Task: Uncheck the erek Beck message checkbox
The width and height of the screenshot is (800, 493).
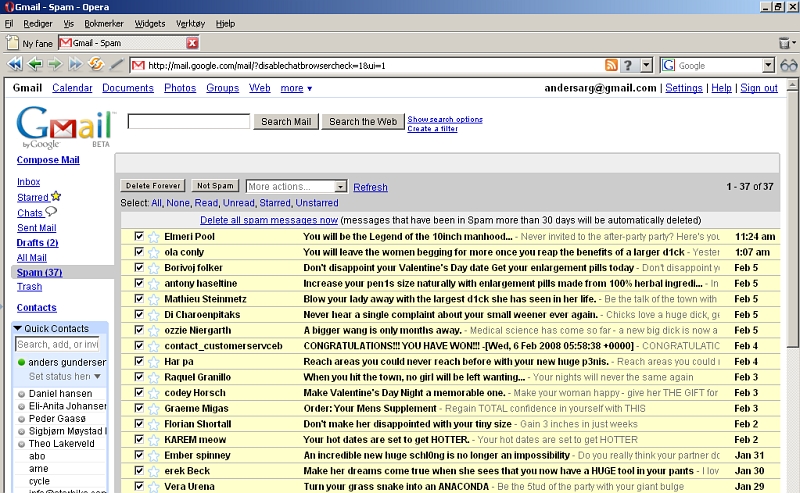Action: [x=139, y=470]
